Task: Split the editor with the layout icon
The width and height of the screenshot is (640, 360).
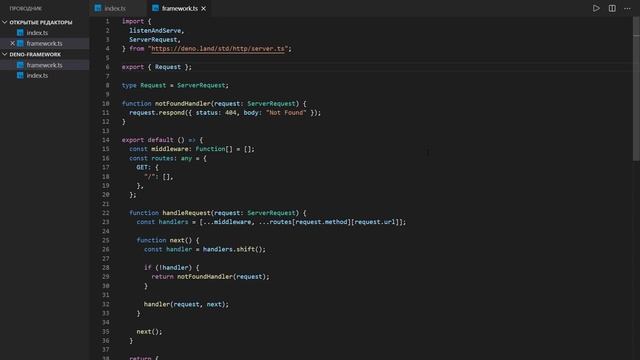Action: pos(612,8)
